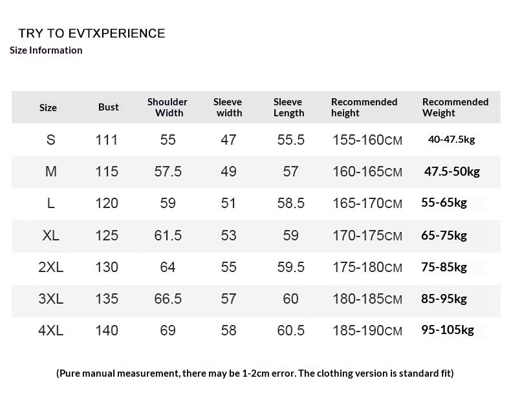This screenshot has width=511, height=420.
Task: Select the 'Sleeve width' column header
Action: click(228, 107)
